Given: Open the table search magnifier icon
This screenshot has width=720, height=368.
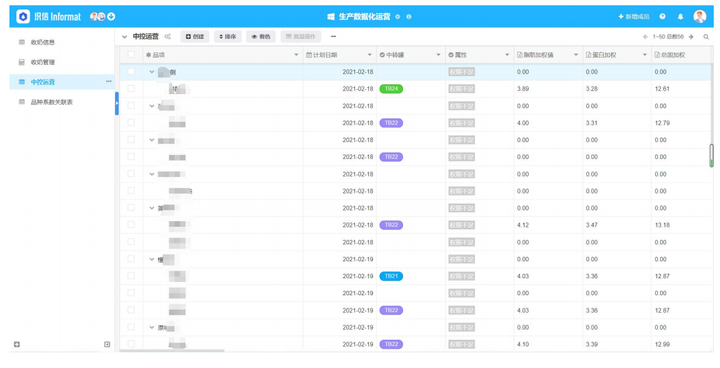Looking at the screenshot, I should coord(706,37).
